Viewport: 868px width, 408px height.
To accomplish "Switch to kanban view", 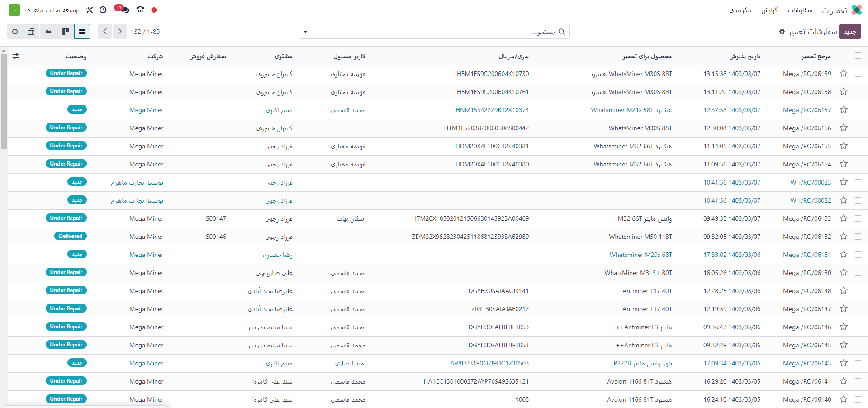I will [x=65, y=32].
